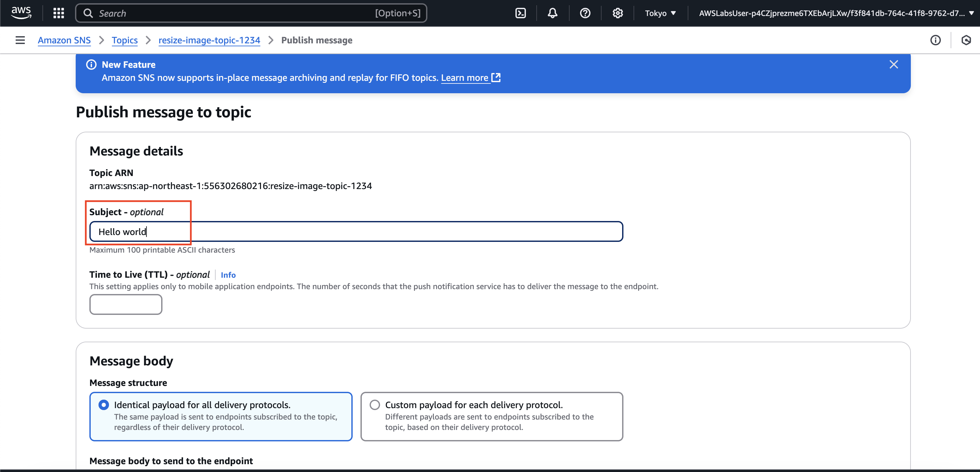Open the help question mark icon

click(585, 13)
